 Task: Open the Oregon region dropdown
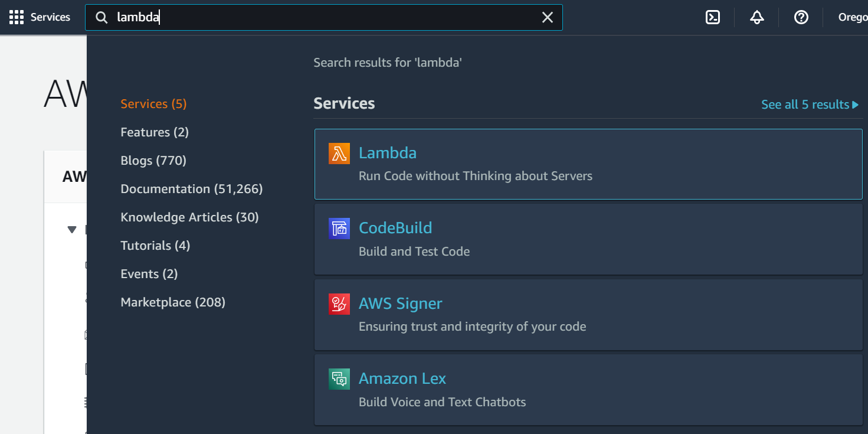(853, 18)
